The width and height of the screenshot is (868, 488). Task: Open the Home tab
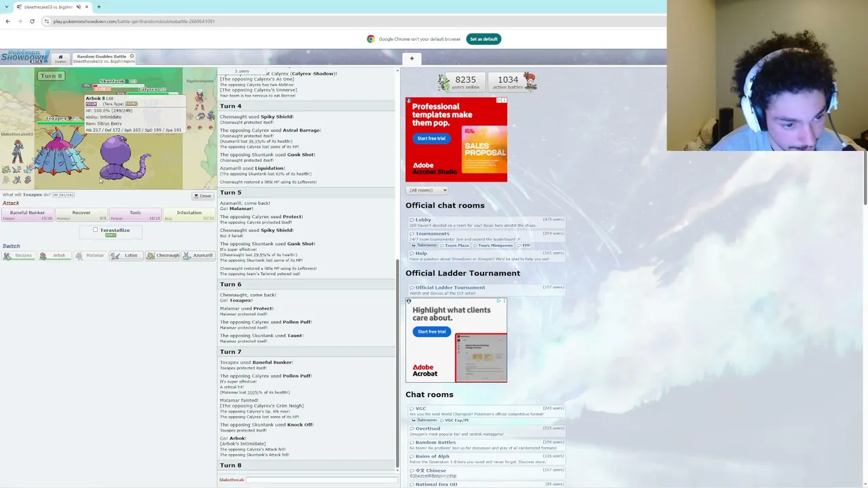pyautogui.click(x=60, y=59)
